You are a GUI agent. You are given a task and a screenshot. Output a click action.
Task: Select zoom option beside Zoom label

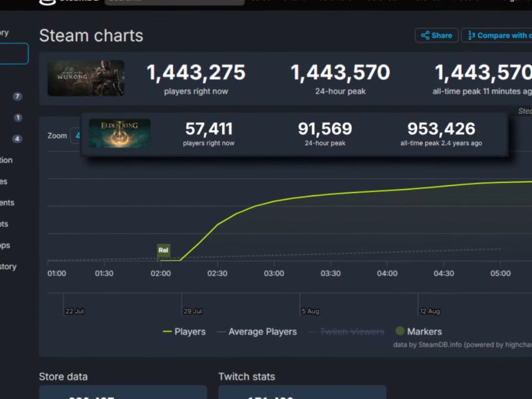tap(76, 136)
